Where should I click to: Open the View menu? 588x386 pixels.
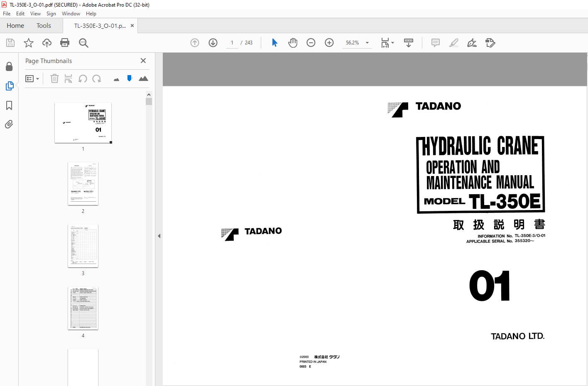pos(35,14)
